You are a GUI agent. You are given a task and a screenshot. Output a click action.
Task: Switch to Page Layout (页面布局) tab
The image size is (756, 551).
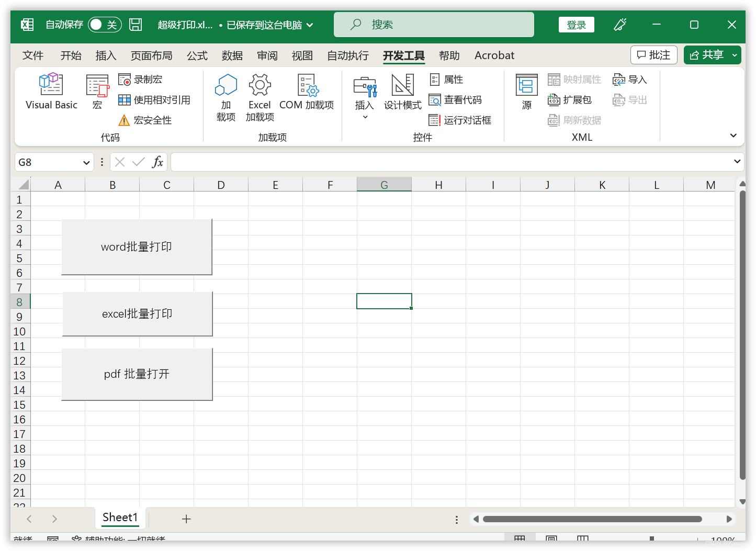(151, 55)
